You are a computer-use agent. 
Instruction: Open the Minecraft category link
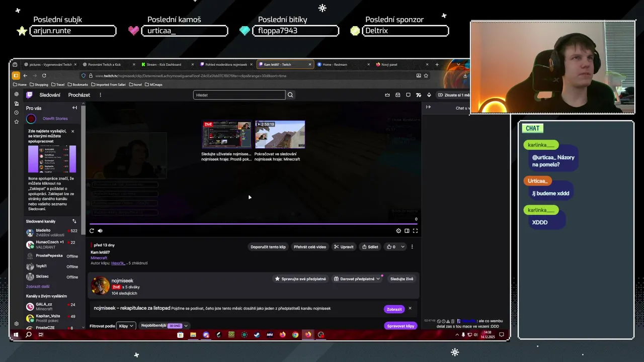tap(99, 258)
